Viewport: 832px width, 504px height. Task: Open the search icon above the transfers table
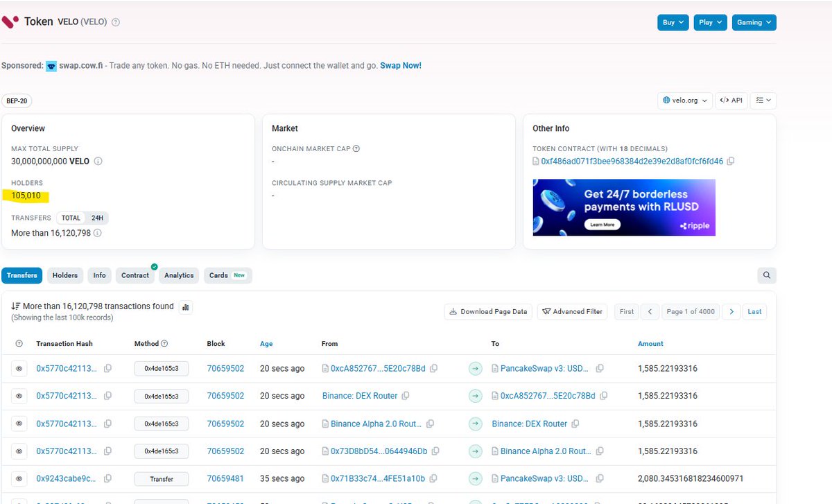(767, 275)
